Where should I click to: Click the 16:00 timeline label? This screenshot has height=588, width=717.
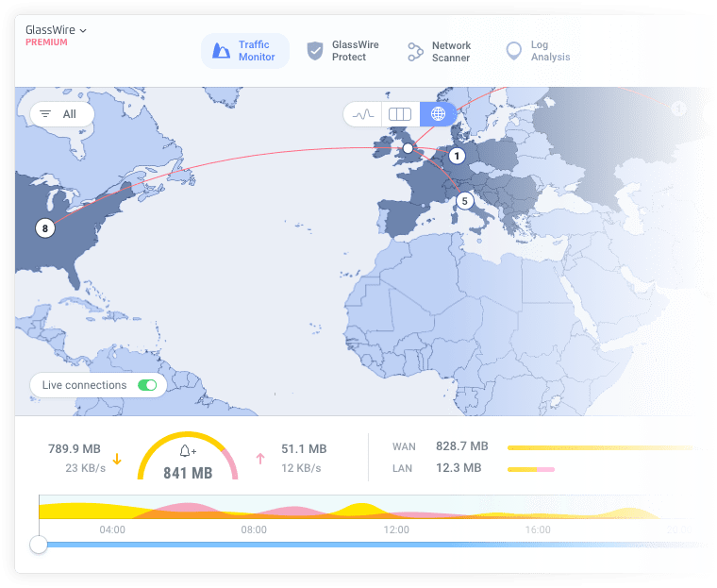pos(538,529)
